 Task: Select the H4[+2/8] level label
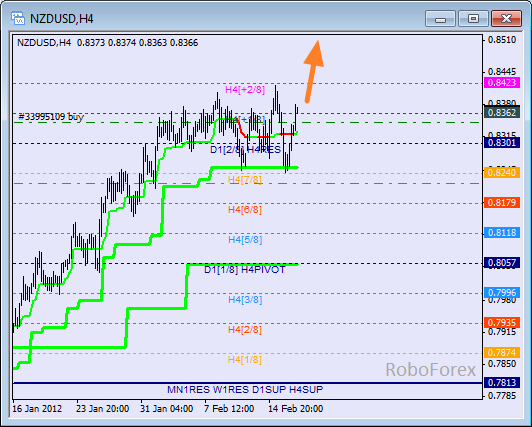(x=245, y=90)
